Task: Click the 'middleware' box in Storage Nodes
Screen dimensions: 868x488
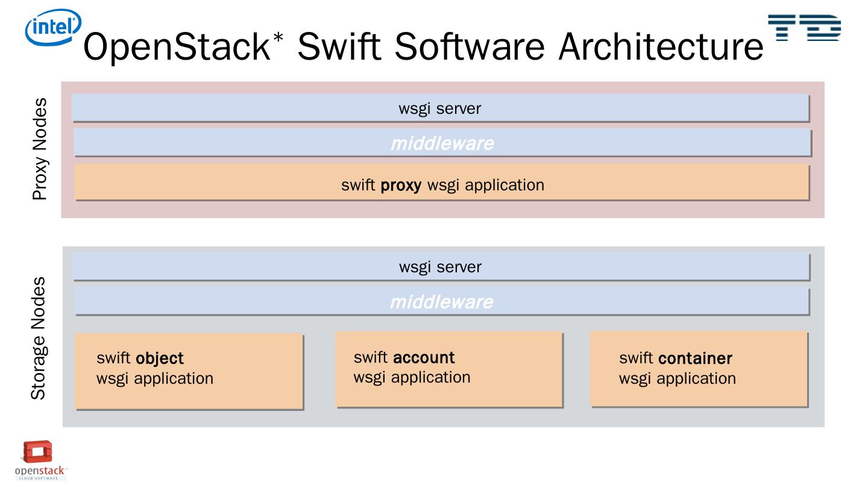Action: (x=442, y=301)
